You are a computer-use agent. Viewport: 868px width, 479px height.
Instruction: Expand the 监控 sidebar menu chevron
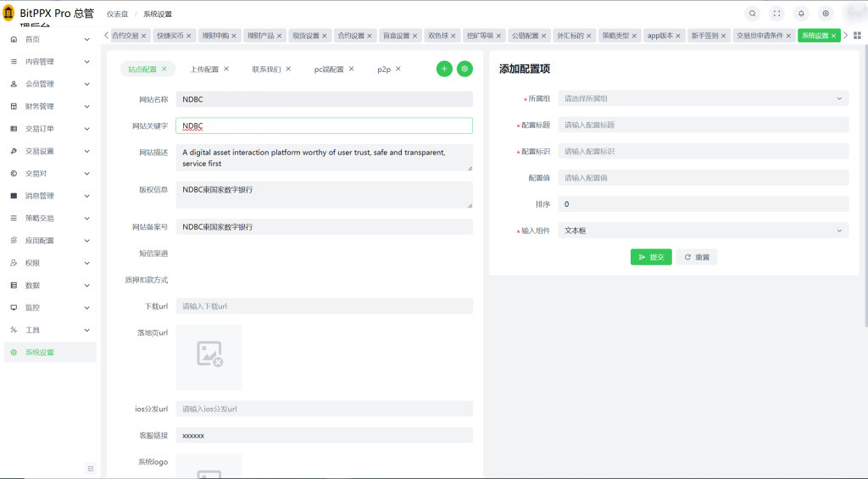tap(87, 308)
